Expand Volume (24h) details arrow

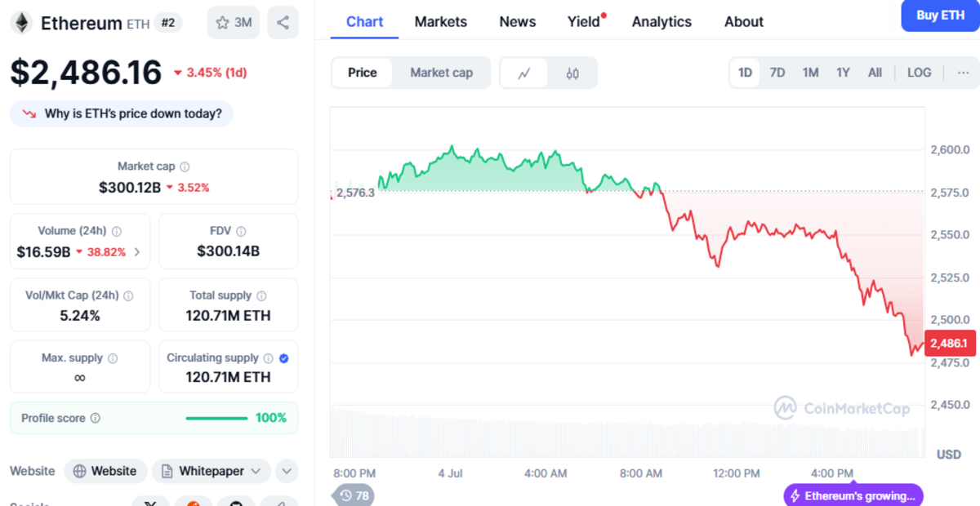point(136,252)
